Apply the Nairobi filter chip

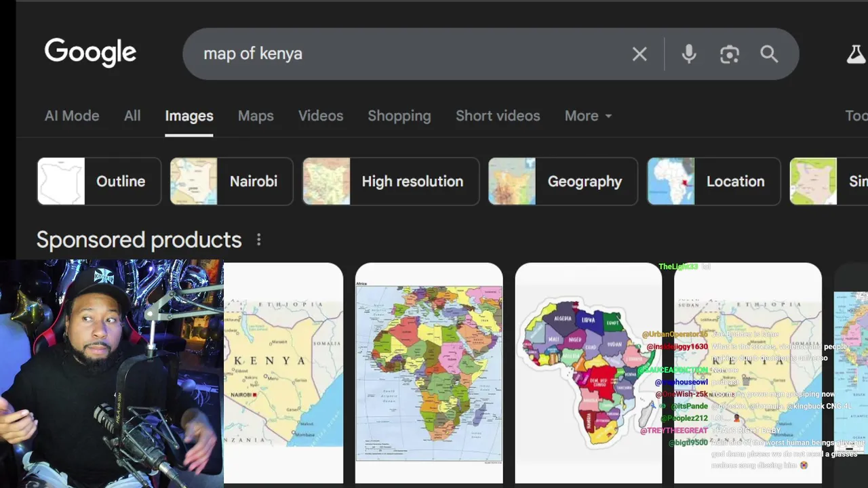[231, 182]
